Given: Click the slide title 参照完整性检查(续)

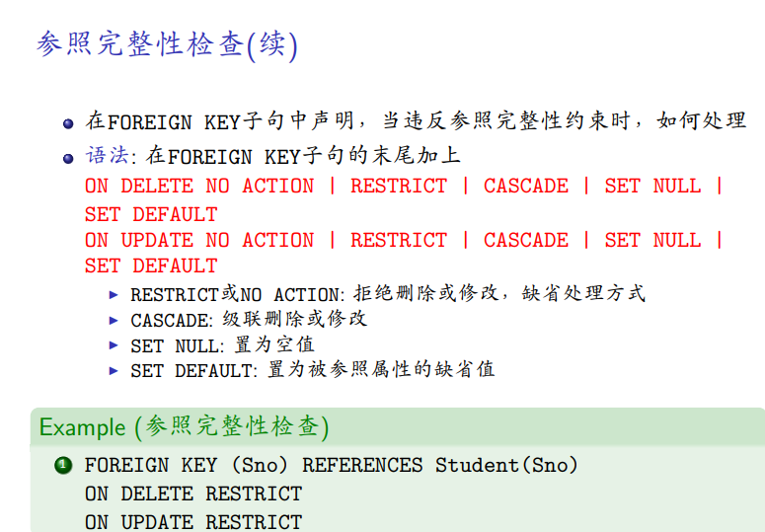Looking at the screenshot, I should pyautogui.click(x=166, y=45).
